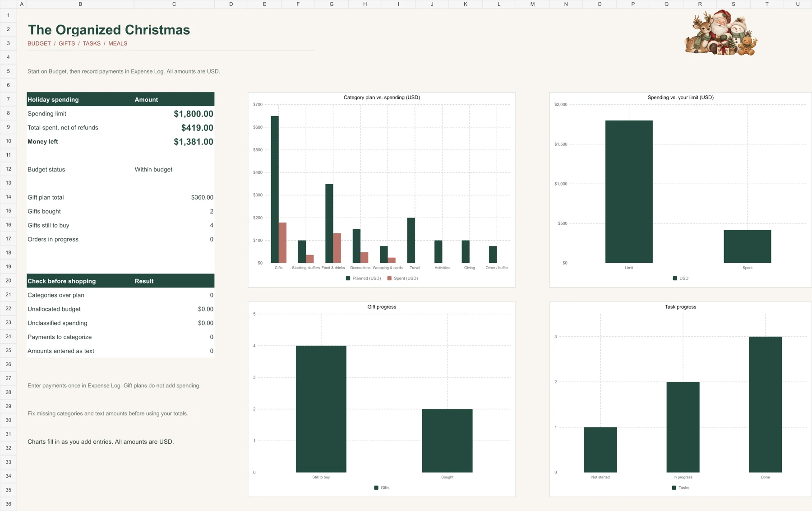Screen dimensions: 812x511
Task: Select the Limit bar in spending chart
Action: point(629,192)
